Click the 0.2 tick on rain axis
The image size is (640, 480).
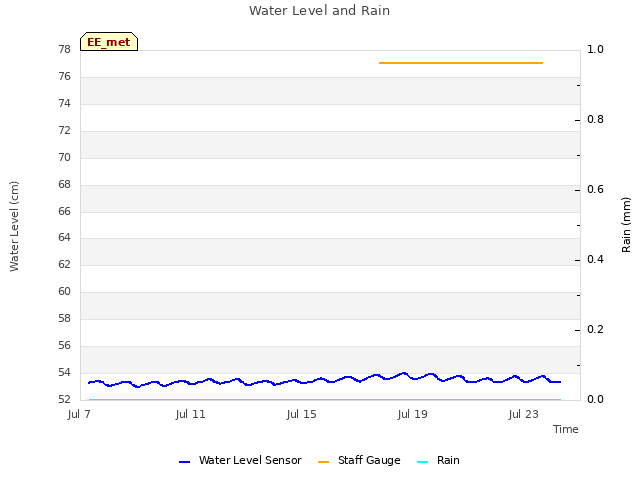click(x=595, y=329)
